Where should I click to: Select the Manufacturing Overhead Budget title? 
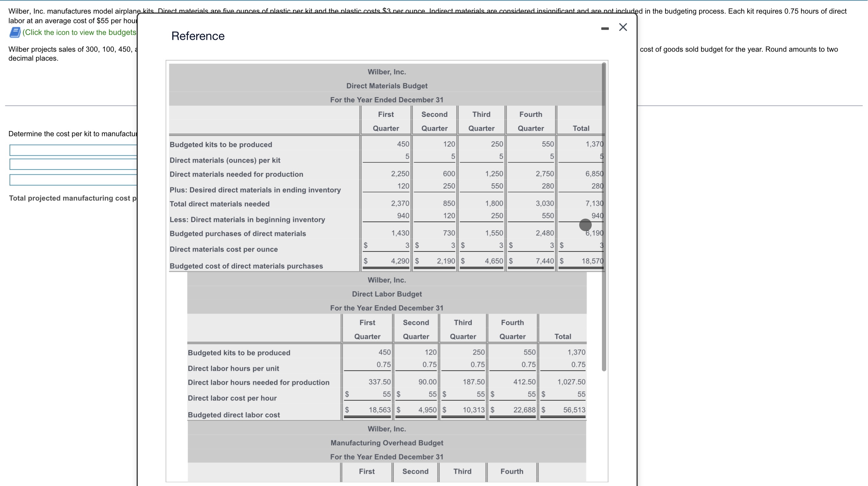tap(387, 443)
